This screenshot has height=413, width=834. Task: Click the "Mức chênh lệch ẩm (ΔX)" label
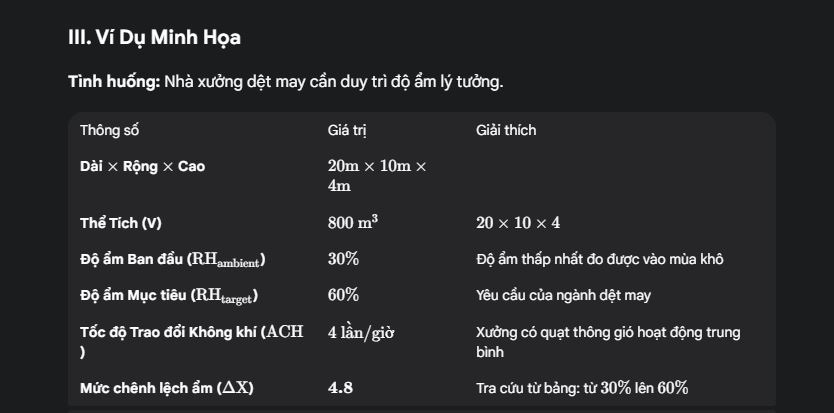click(x=166, y=388)
